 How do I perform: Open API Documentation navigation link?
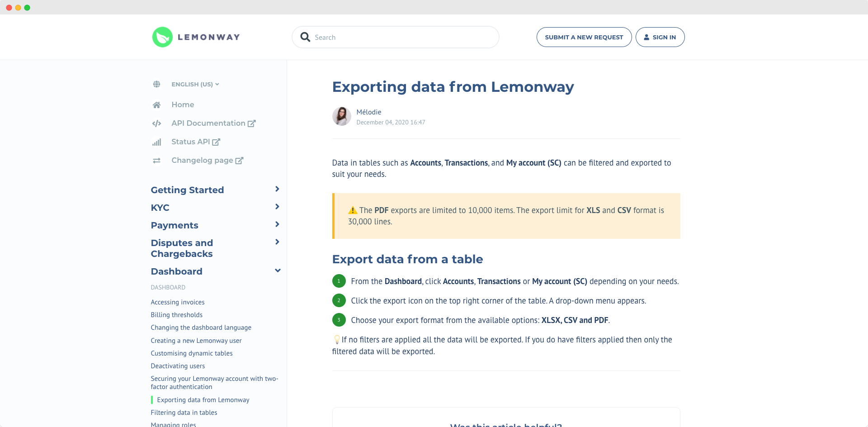[x=208, y=123]
